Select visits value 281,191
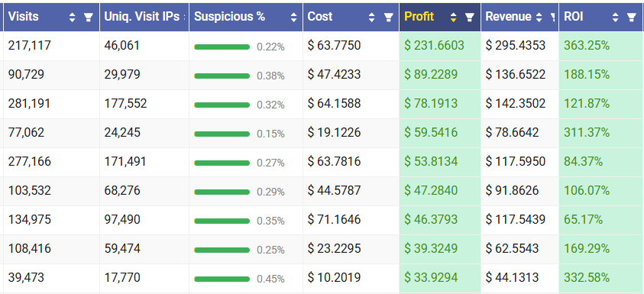Image resolution: width=644 pixels, height=294 pixels. point(29,104)
